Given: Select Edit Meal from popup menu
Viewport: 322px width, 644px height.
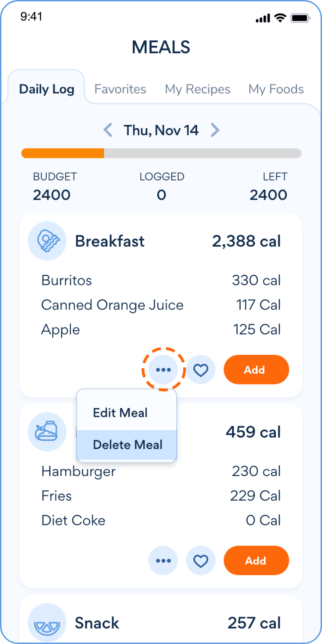Looking at the screenshot, I should click(120, 413).
